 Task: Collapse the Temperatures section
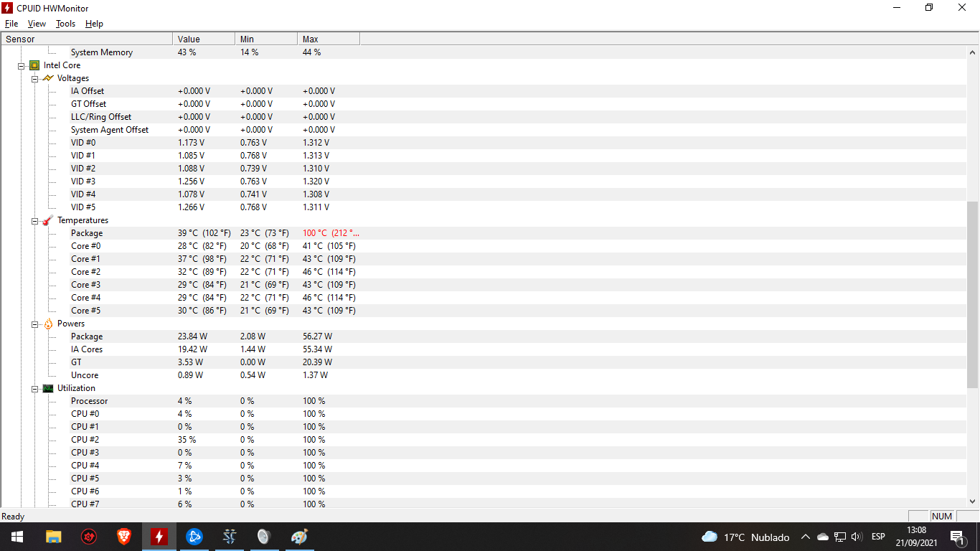pyautogui.click(x=34, y=220)
